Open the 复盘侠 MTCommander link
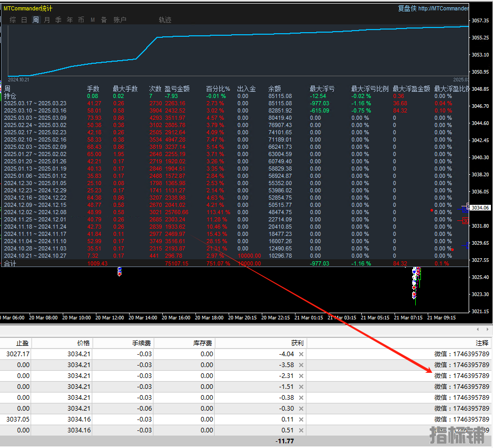The image size is (493, 448). point(433,8)
